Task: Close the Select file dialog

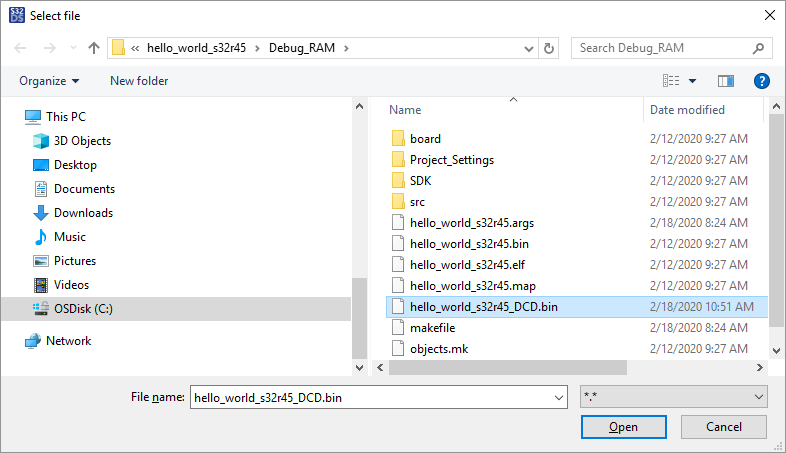Action: tap(770, 16)
